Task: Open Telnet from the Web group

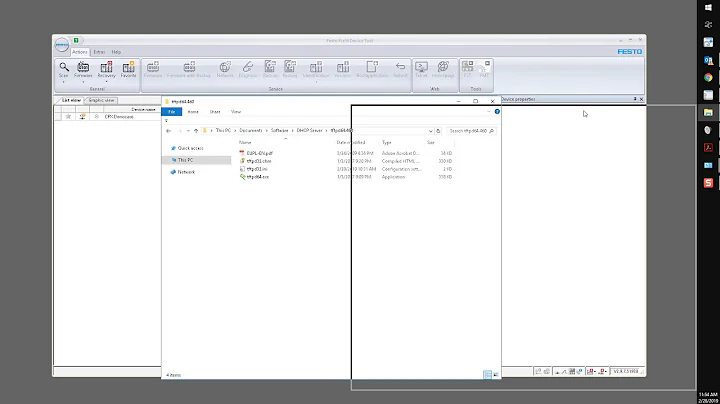Action: click(x=422, y=69)
